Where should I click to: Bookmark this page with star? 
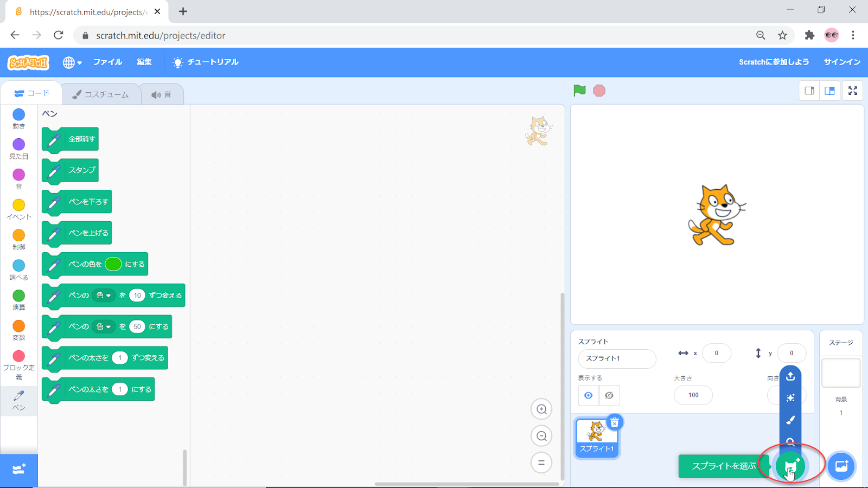click(782, 35)
